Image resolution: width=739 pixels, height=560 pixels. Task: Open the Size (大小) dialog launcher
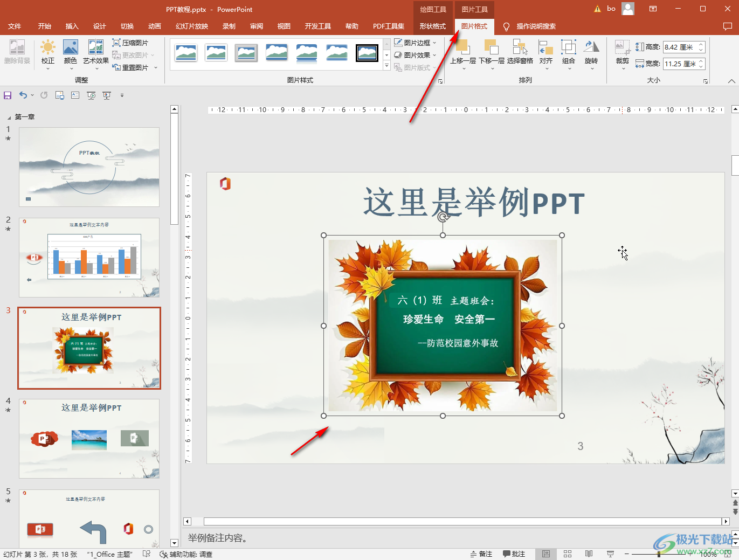pos(706,81)
